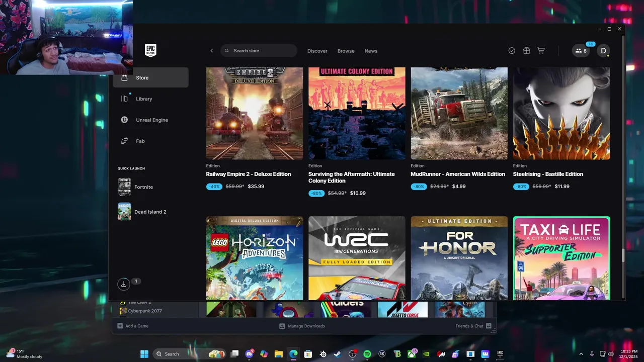
Task: Open Steam from the taskbar
Action: pyautogui.click(x=338, y=354)
